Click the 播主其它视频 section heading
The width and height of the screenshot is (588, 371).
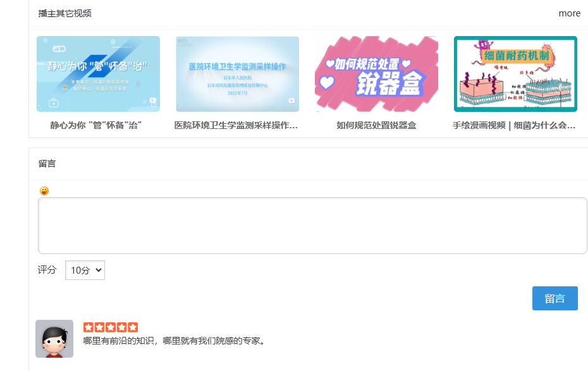(65, 13)
